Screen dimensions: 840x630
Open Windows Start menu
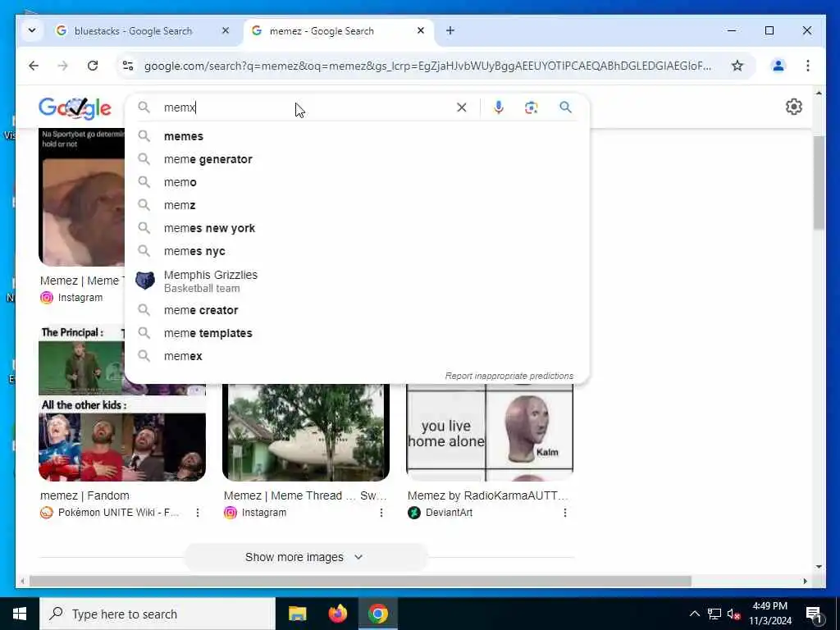click(x=20, y=614)
